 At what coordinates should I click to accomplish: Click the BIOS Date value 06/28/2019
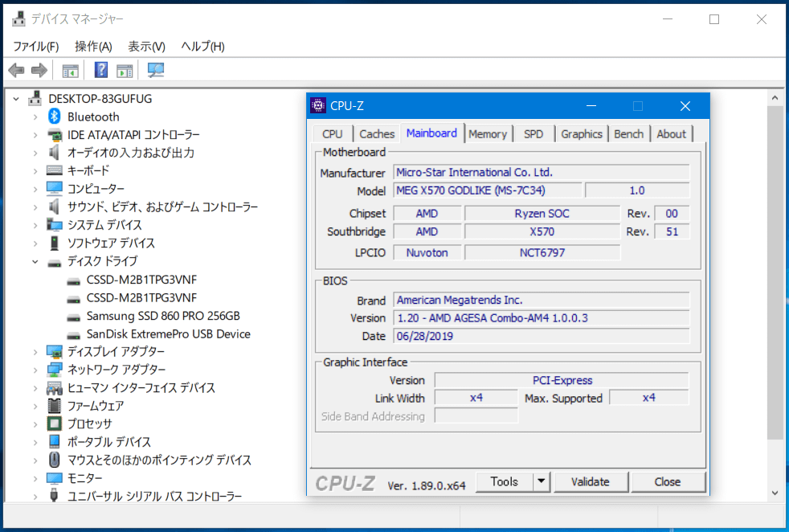coord(425,336)
